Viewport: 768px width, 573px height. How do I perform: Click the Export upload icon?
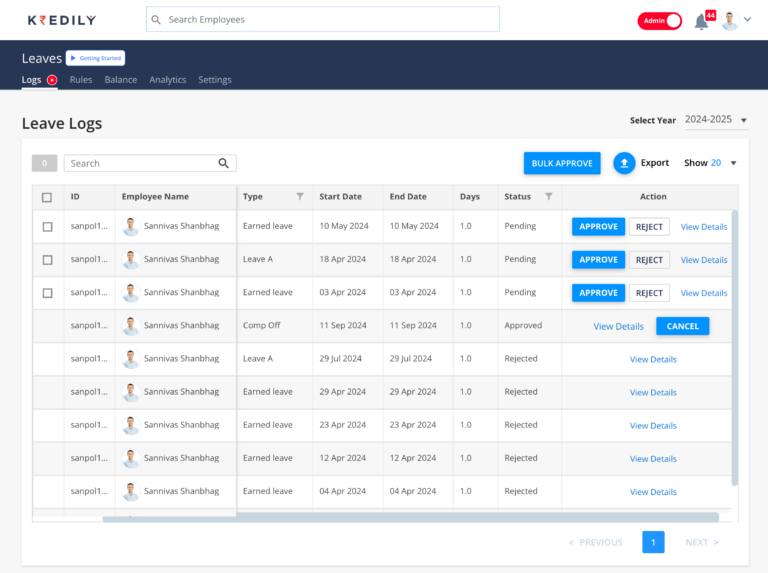[x=624, y=163]
